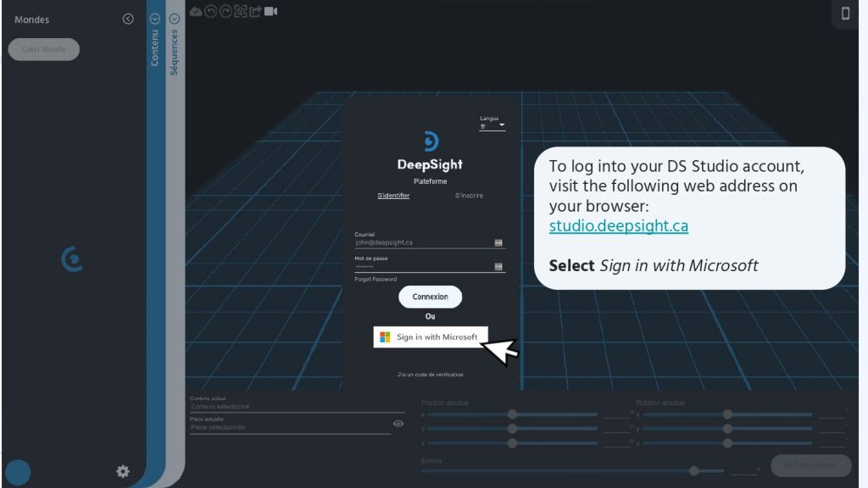868x488 pixels.
Task: Toggle the eye visibility icon for Pièce actuelle
Action: [398, 424]
